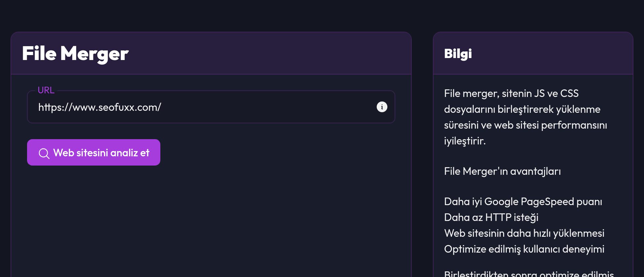Click the line starting süresini ve web sitesi
Image resolution: width=644 pixels, height=277 pixels.
click(x=526, y=125)
